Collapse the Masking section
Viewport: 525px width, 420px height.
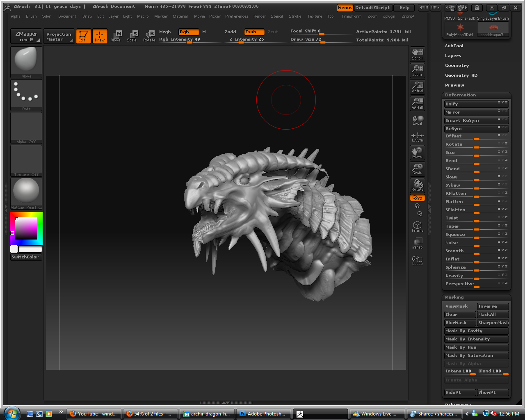tap(454, 297)
